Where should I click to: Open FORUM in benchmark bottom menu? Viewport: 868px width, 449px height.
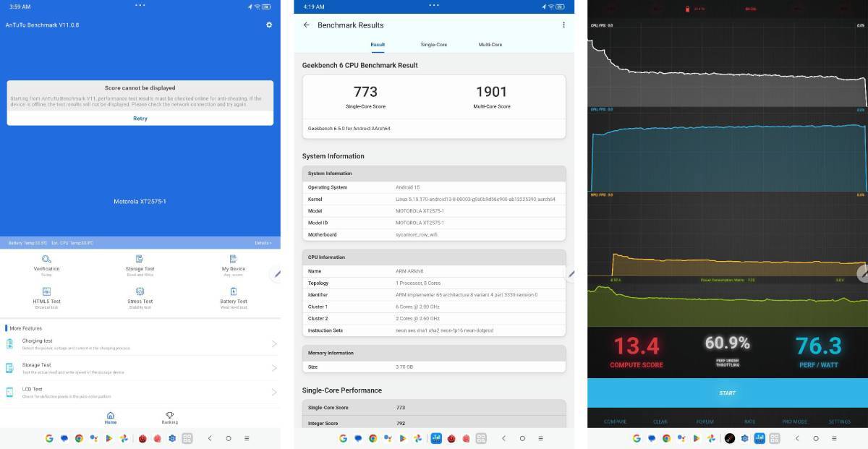[x=705, y=422]
